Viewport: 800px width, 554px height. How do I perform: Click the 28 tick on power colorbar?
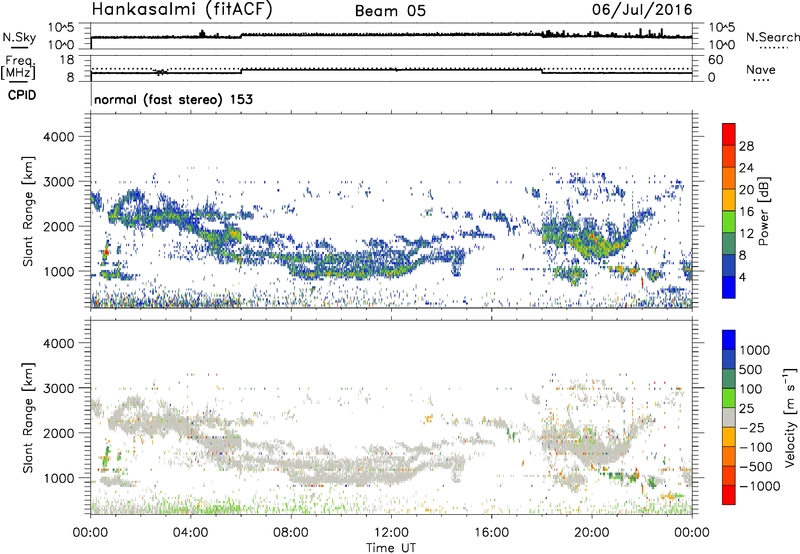coord(746,146)
